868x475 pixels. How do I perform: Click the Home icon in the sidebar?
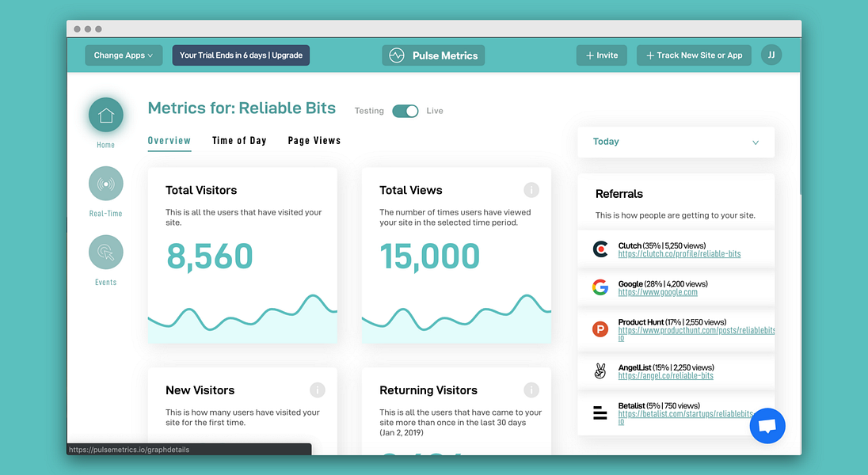105,115
